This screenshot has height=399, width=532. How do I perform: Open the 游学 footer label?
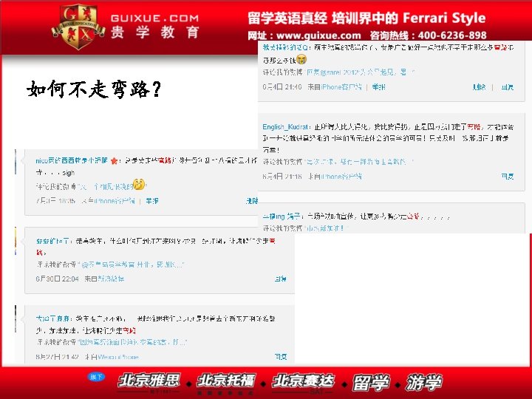coord(424,383)
